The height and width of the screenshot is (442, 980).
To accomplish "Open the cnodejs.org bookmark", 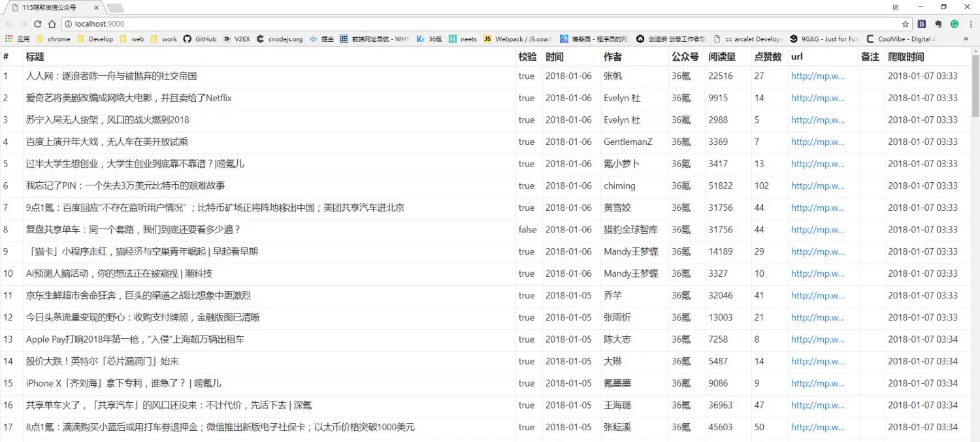I will point(280,39).
